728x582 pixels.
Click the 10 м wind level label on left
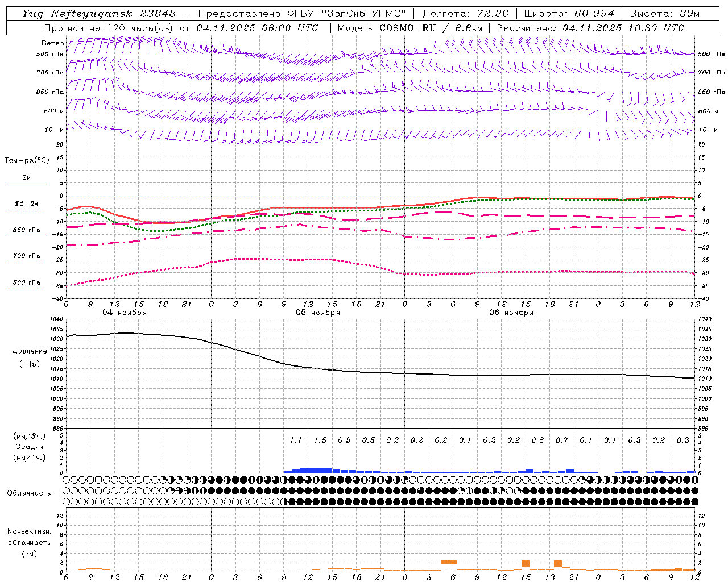click(x=54, y=130)
